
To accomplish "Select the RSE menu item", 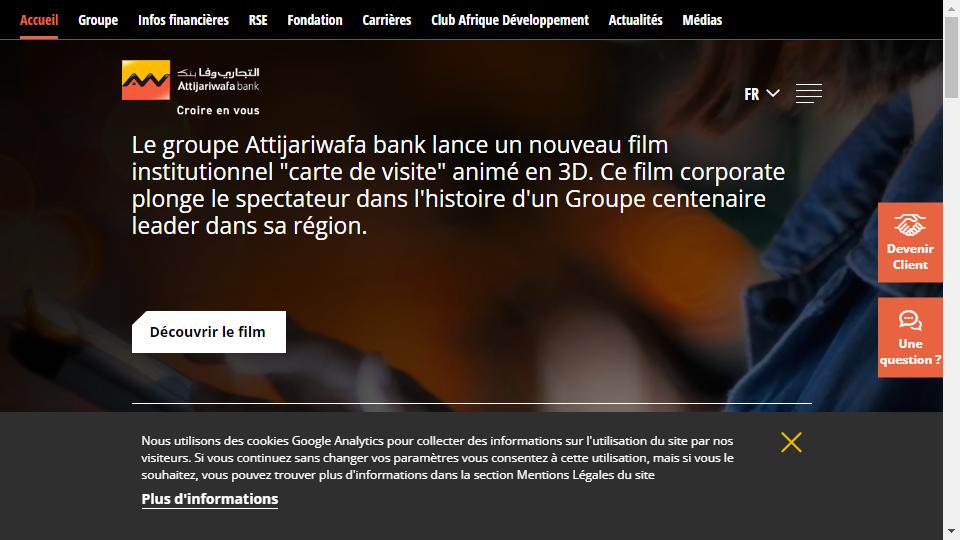I will pos(258,20).
